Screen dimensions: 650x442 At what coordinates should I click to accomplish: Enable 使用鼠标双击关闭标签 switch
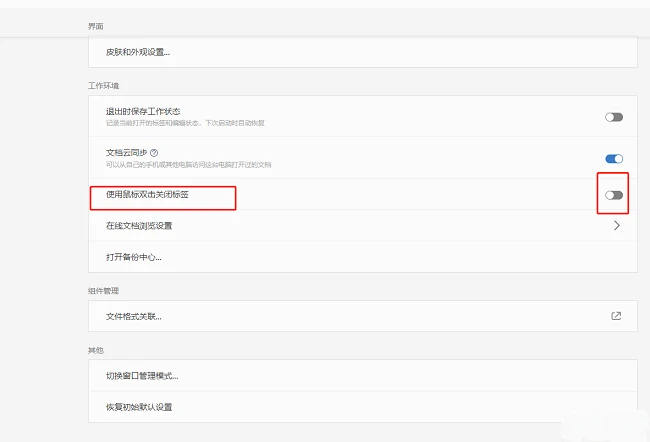pos(614,195)
